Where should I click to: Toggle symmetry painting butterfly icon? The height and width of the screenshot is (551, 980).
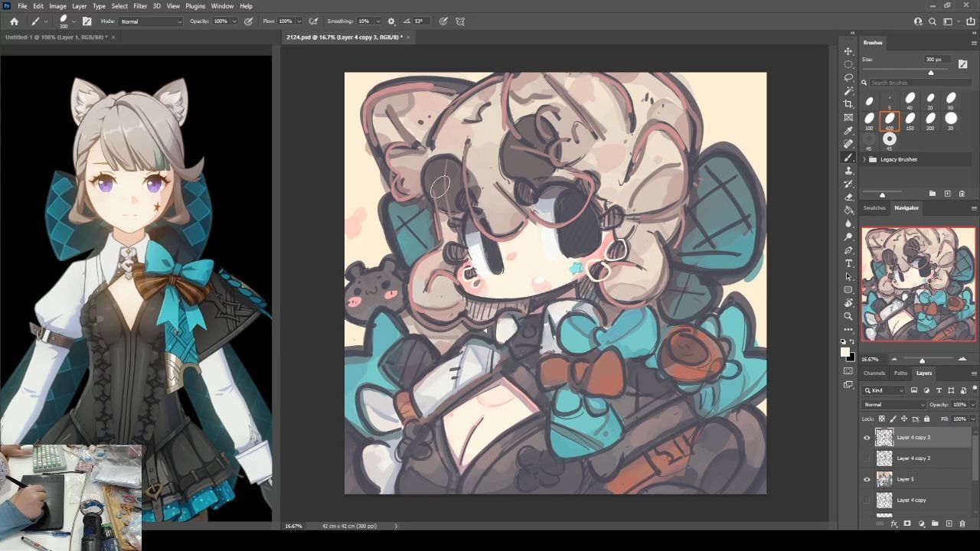pos(460,21)
